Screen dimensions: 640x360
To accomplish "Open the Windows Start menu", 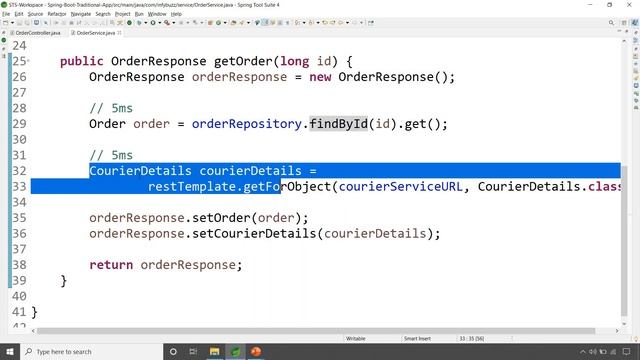I will 10,351.
